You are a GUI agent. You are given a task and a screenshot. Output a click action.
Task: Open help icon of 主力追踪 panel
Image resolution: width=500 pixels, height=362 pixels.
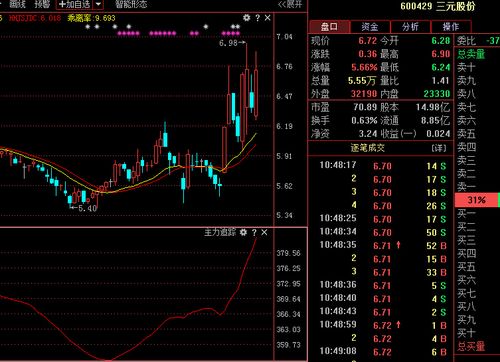(x=254, y=232)
